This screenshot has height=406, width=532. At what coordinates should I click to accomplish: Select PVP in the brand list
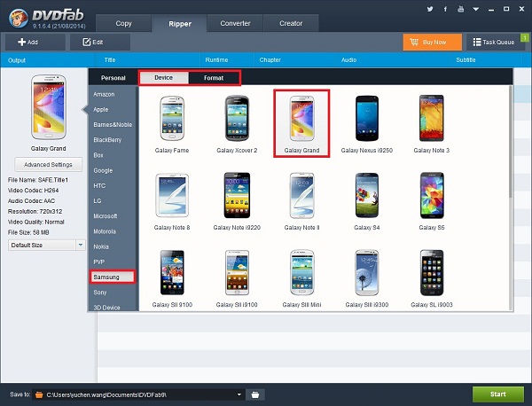coord(98,262)
